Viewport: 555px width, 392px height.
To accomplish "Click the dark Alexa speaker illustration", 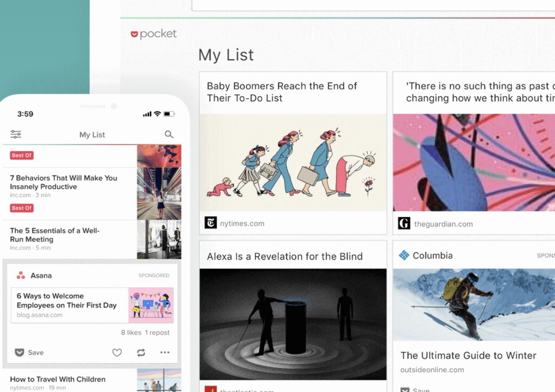I will (293, 324).
